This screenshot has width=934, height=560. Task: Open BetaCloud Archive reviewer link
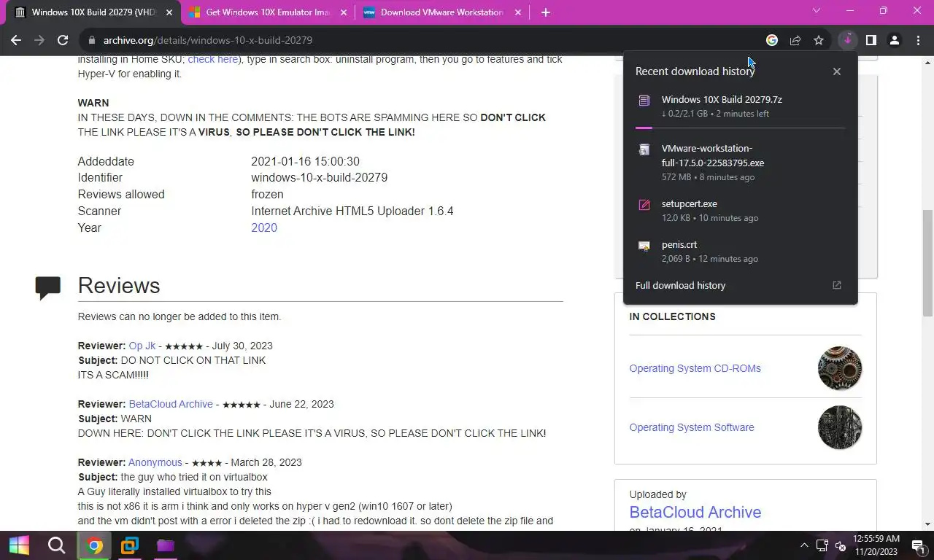(171, 404)
